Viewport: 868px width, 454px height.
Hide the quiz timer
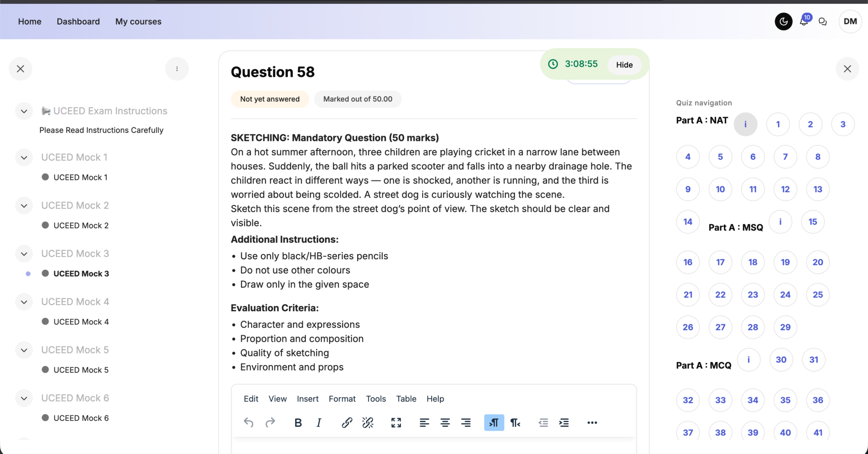point(624,65)
